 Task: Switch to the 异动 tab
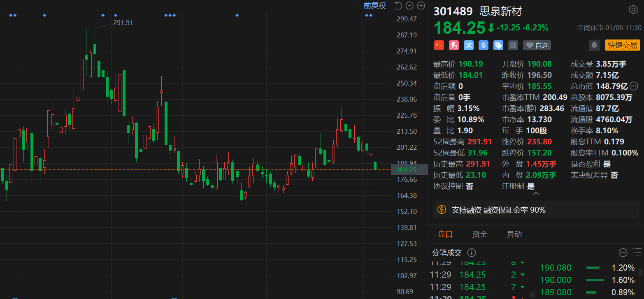(514, 234)
